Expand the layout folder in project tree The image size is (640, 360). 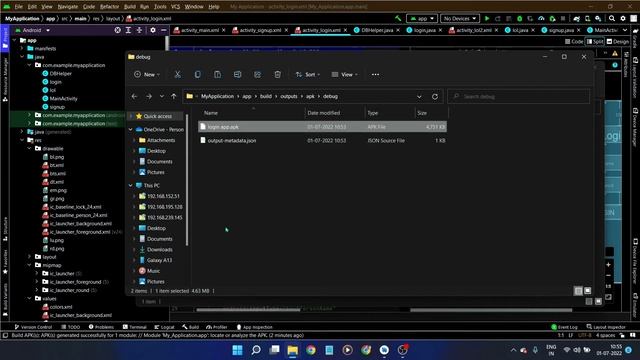[x=29, y=257]
